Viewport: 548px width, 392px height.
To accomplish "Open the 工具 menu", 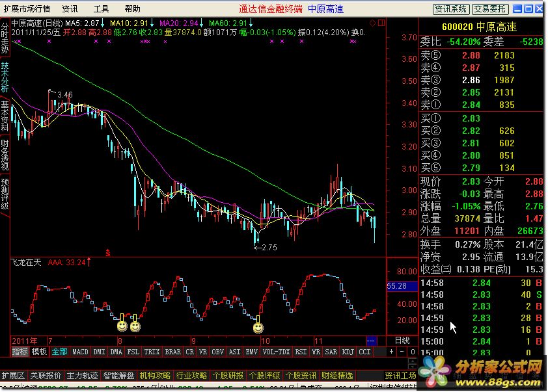I will tap(101, 8).
